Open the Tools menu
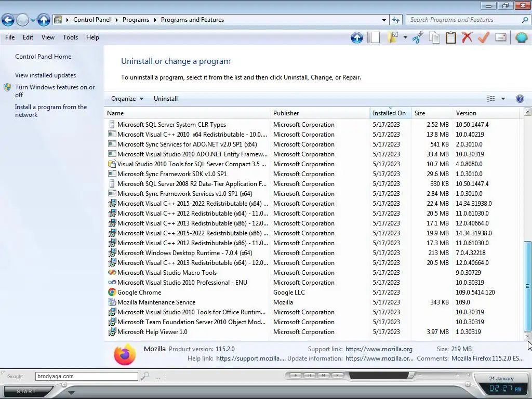This screenshot has width=532, height=399. click(x=70, y=37)
